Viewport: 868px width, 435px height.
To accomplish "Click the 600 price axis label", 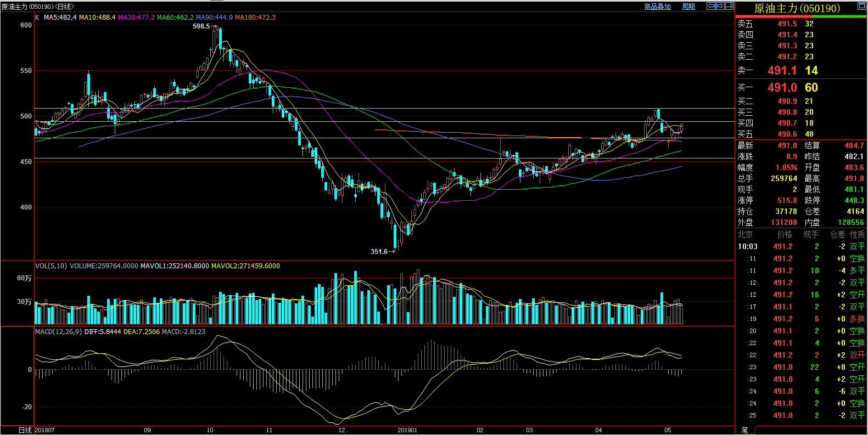I will click(x=26, y=25).
